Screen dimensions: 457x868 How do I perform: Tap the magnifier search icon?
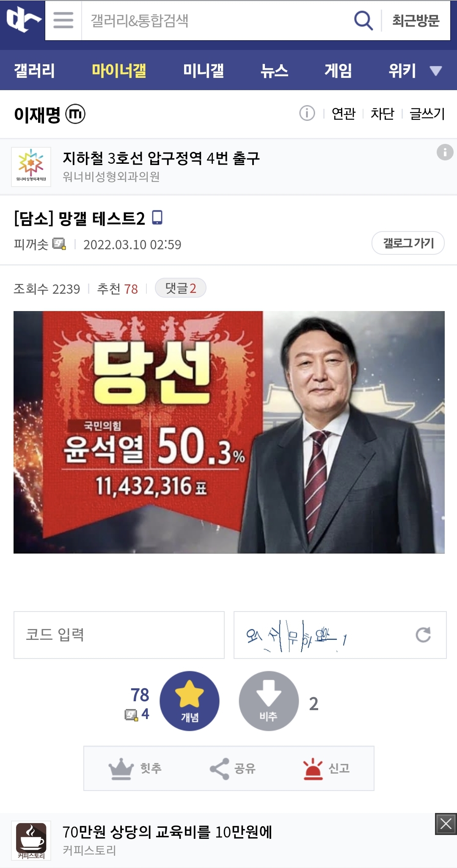point(363,20)
